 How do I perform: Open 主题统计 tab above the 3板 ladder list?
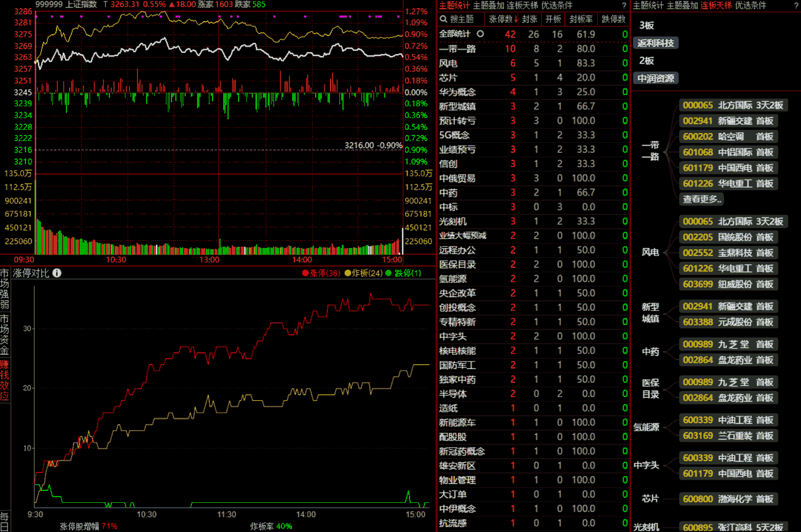click(649, 5)
